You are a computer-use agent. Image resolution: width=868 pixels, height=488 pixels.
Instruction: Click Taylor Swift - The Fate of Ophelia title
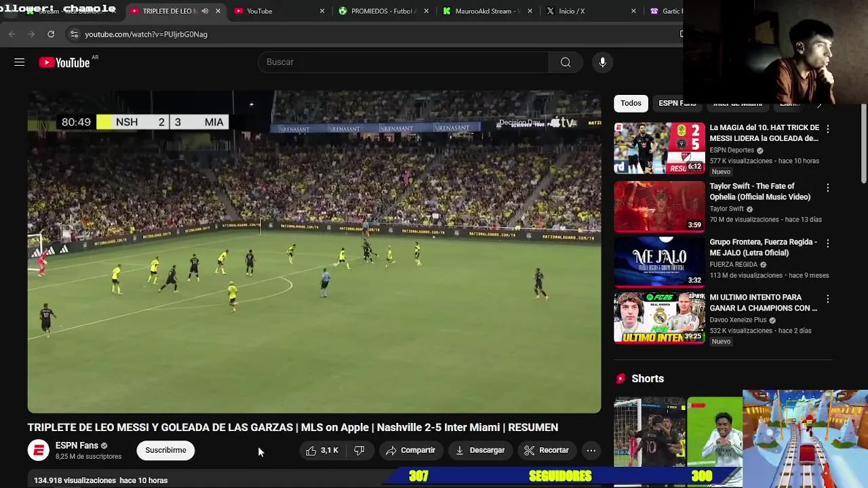[x=760, y=191]
